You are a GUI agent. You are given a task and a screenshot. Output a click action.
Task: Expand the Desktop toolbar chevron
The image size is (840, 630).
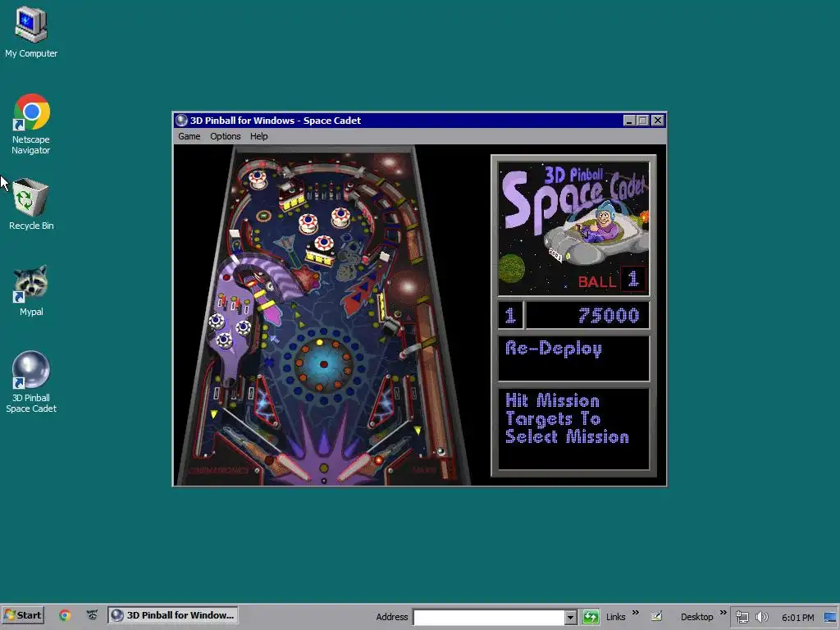click(x=724, y=613)
